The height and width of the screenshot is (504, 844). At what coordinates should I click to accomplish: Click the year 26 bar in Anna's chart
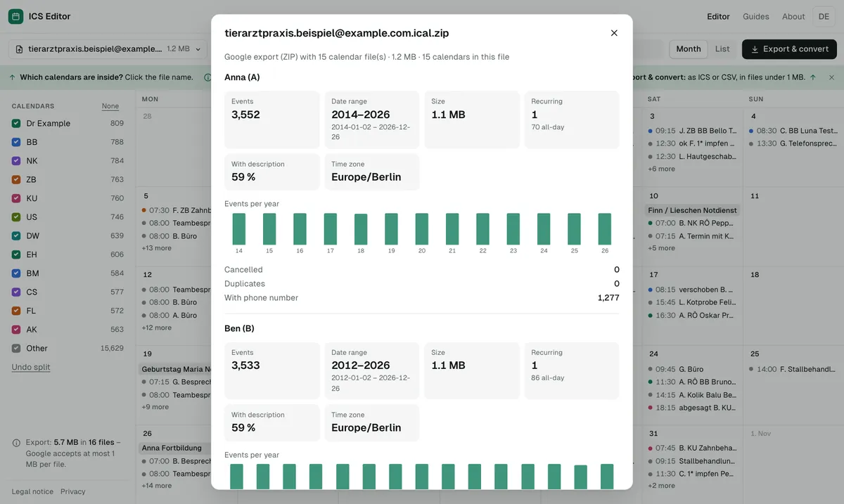pos(605,229)
